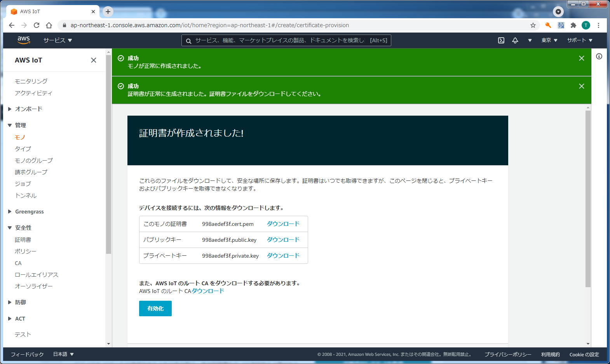Open ジョブ in the sidebar
This screenshot has height=364, width=610.
point(23,184)
